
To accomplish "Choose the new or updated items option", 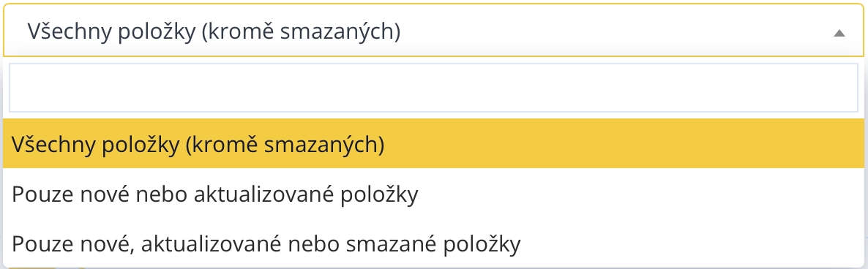I will (x=433, y=193).
